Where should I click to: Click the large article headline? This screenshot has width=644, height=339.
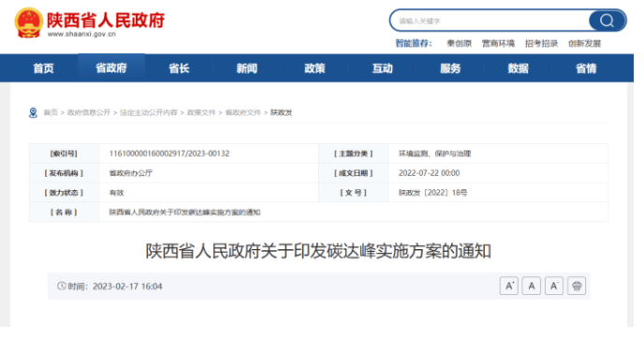coord(318,251)
